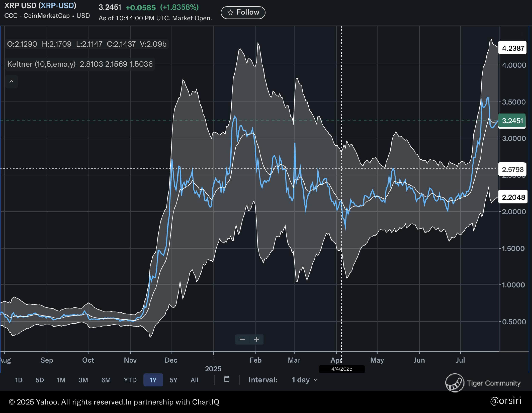Switch to the 1M range
The image size is (532, 413).
61,380
